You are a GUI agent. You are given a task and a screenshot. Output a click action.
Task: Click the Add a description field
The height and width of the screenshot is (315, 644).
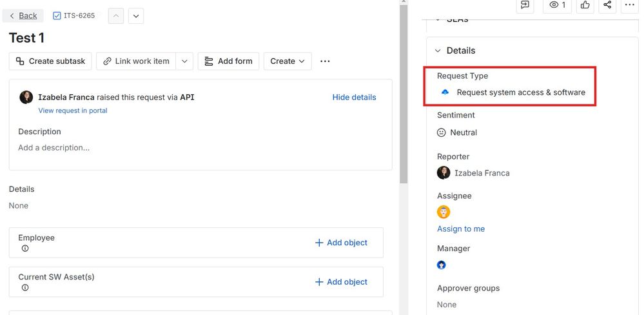pos(54,148)
